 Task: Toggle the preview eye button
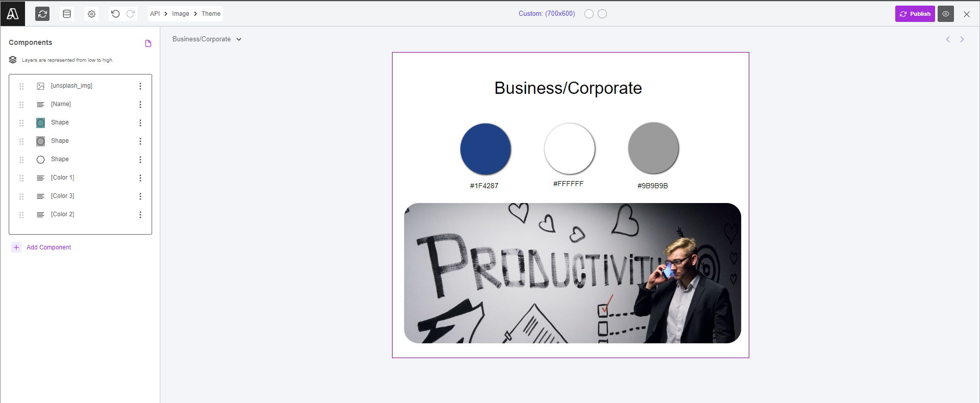point(946,14)
